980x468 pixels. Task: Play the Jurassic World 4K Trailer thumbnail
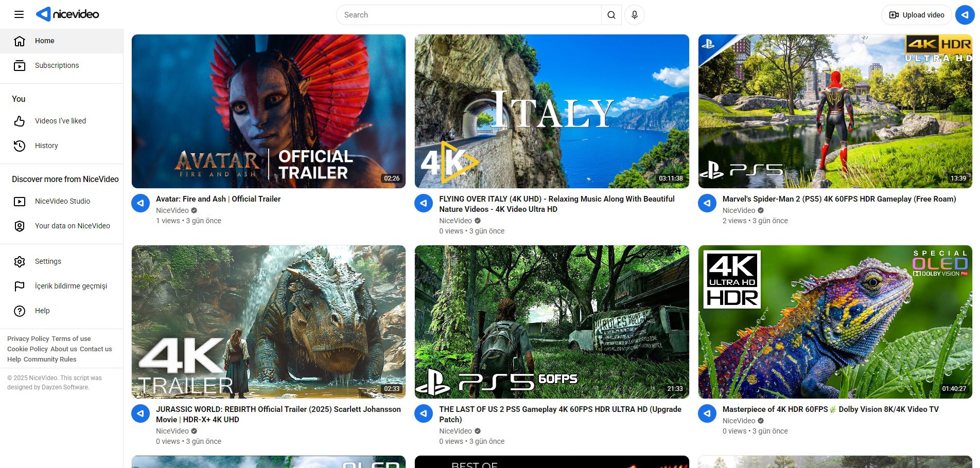point(269,322)
